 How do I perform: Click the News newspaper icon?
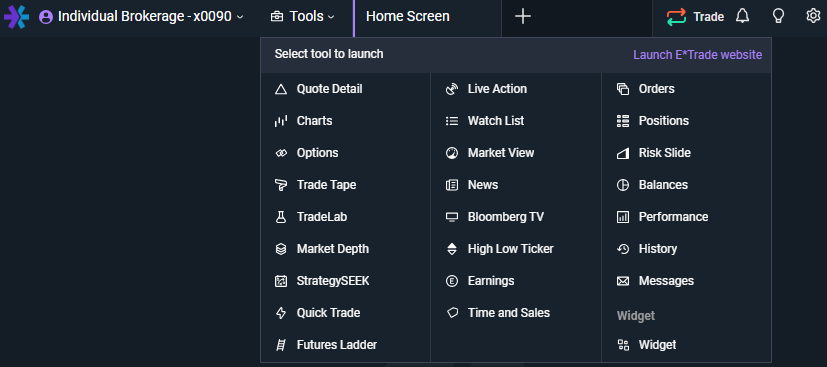(x=452, y=185)
